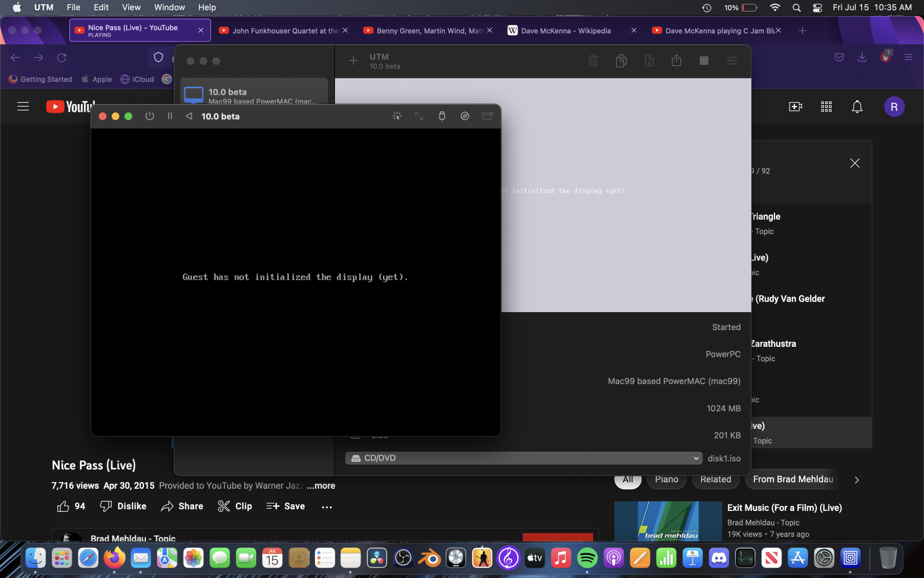The width and height of the screenshot is (924, 578).
Task: Clone the selected VM icon
Action: [621, 61]
